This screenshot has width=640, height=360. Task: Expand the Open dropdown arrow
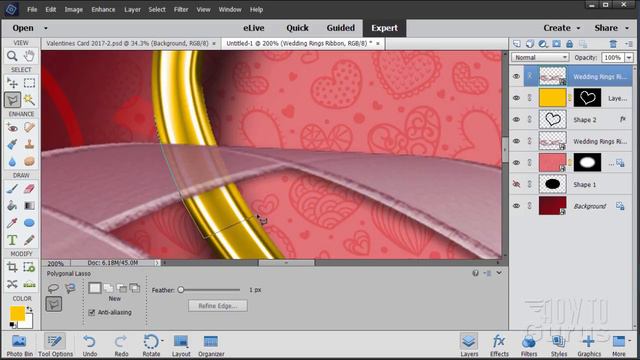point(46,28)
